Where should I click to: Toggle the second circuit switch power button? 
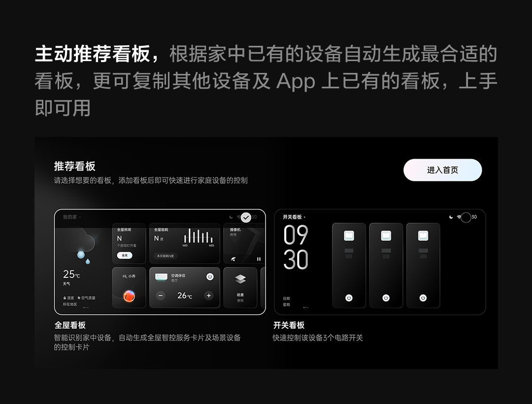386,298
